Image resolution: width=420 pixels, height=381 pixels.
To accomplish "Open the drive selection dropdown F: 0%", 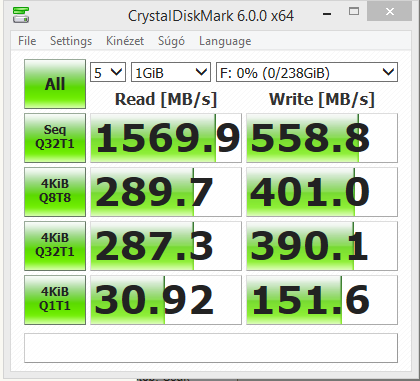I will coord(307,72).
